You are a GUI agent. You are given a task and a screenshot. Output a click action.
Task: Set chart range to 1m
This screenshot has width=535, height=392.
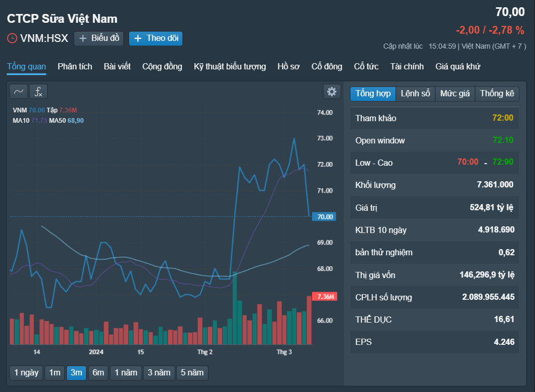click(x=54, y=373)
